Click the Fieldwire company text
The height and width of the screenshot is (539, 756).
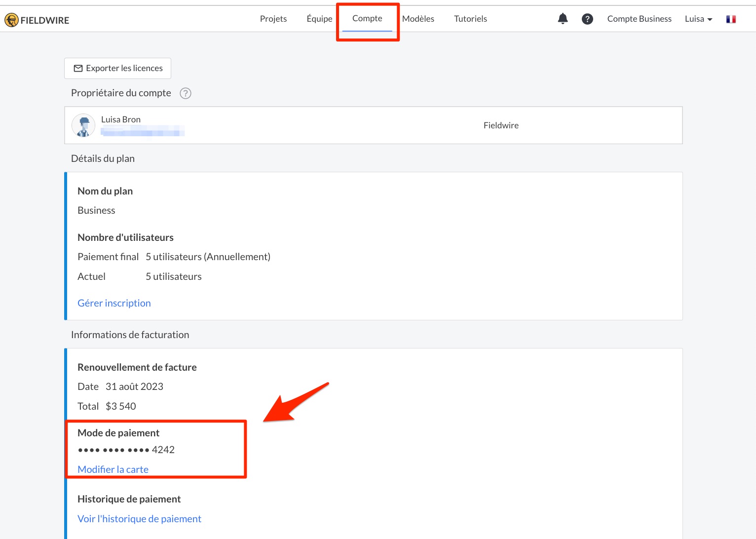point(501,125)
